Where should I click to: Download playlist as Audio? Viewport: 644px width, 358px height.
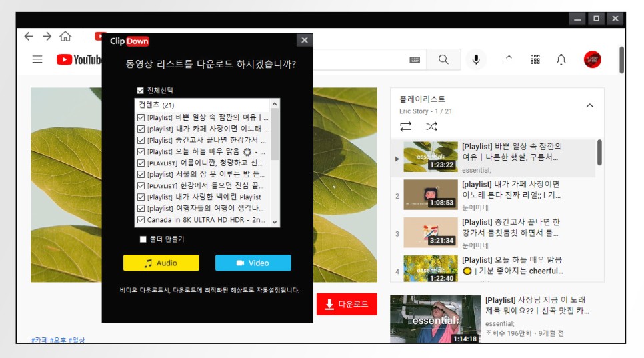tap(161, 263)
